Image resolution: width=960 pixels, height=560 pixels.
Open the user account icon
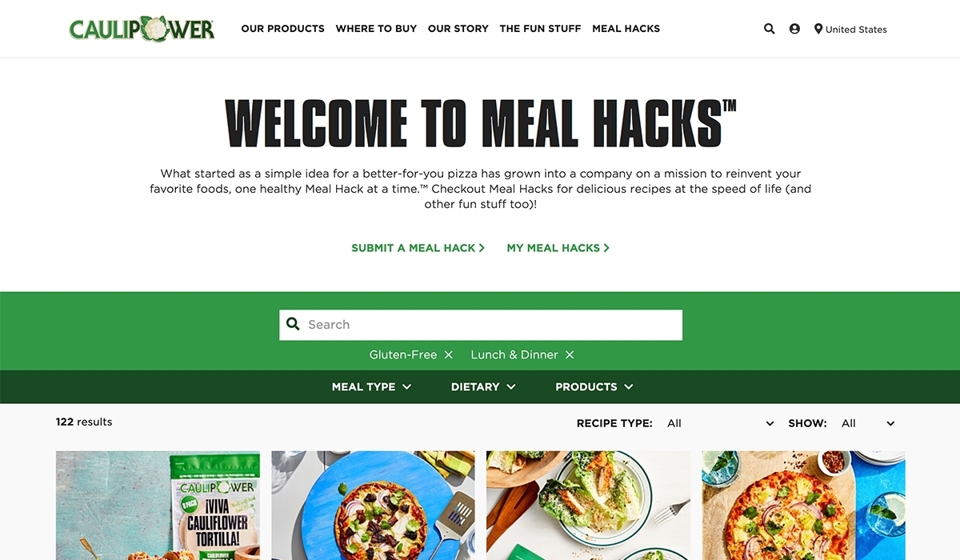tap(794, 29)
